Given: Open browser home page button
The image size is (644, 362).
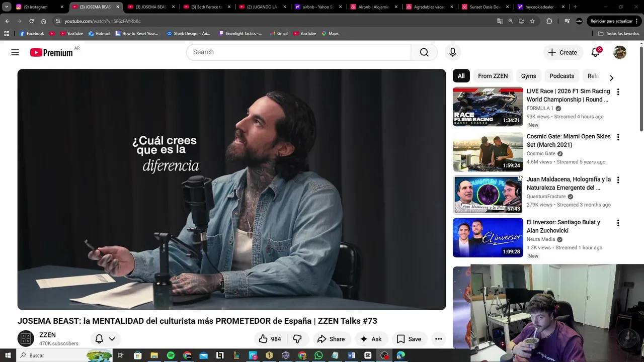Looking at the screenshot, I should pyautogui.click(x=43, y=21).
